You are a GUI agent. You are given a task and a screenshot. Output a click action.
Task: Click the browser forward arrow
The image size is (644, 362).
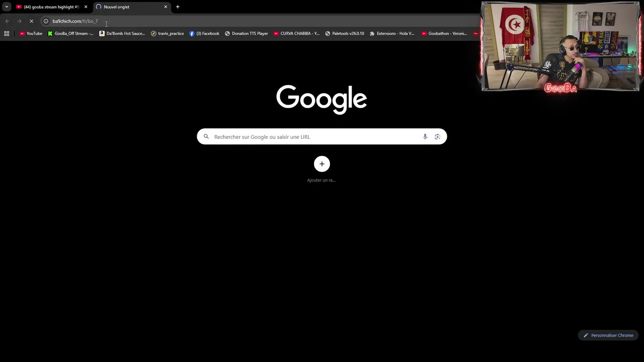click(x=19, y=21)
